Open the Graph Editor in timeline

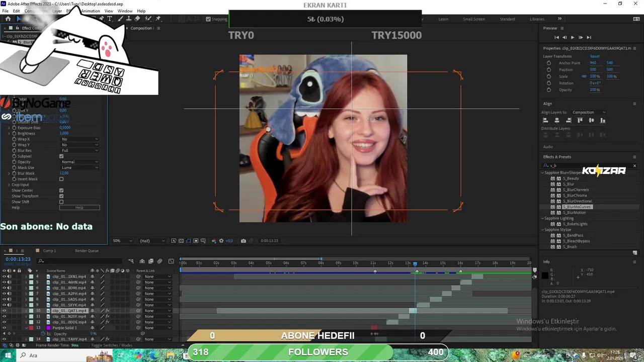coord(171,261)
